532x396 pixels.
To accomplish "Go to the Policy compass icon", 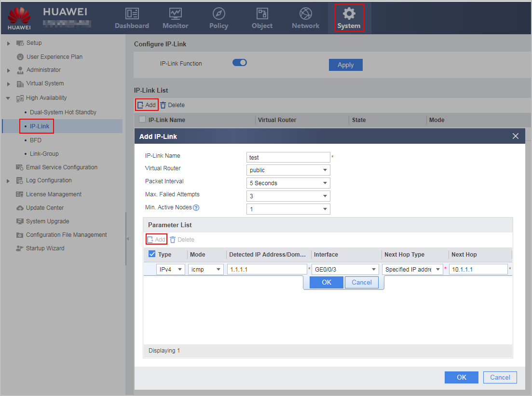I will click(x=219, y=14).
